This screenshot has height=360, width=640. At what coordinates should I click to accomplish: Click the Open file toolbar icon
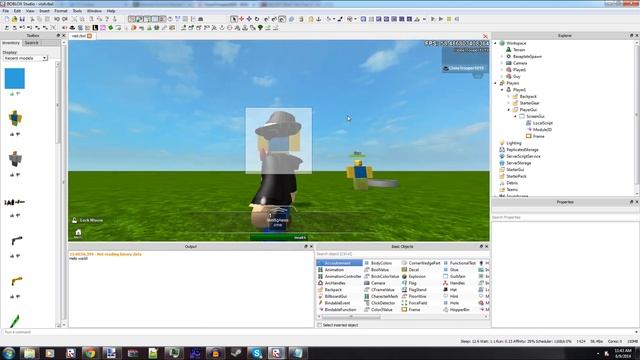[14, 19]
